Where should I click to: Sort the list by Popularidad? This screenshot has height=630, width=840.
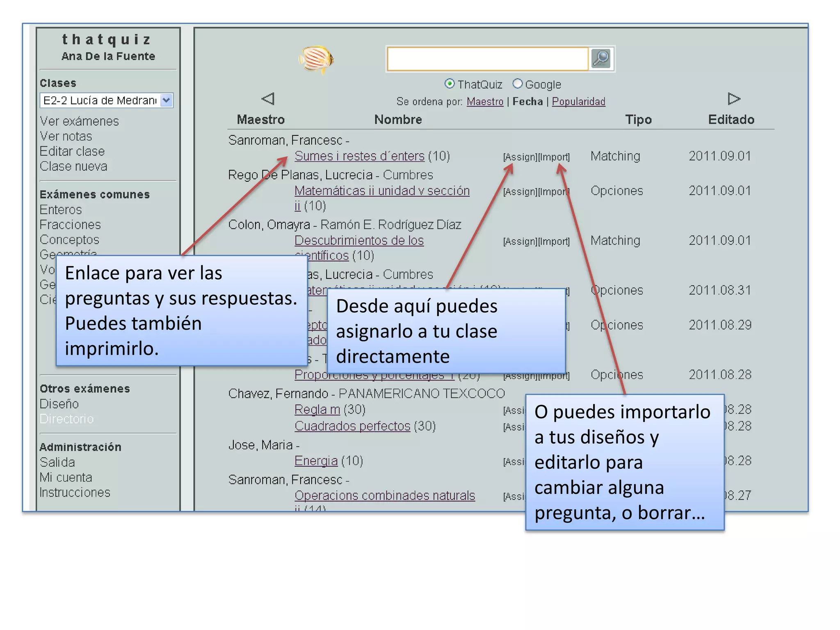pos(578,101)
